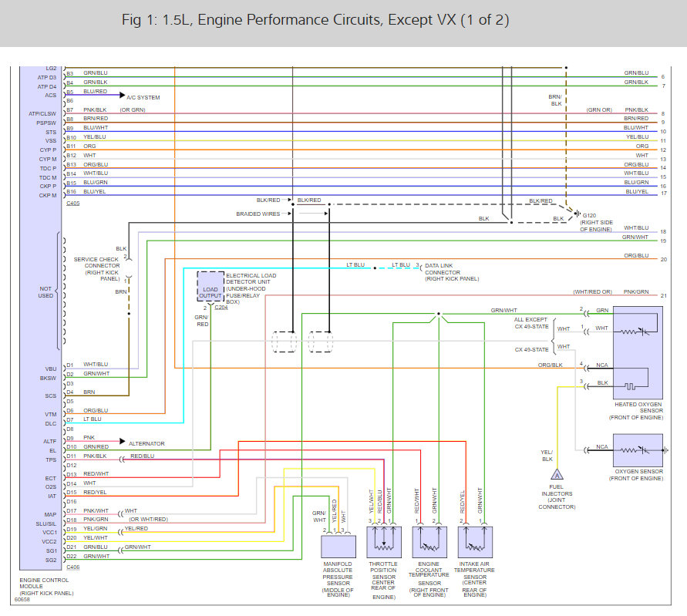Click the arrowhead pointing to ALTERNATOR
Screen dimensions: 687x616
click(123, 441)
